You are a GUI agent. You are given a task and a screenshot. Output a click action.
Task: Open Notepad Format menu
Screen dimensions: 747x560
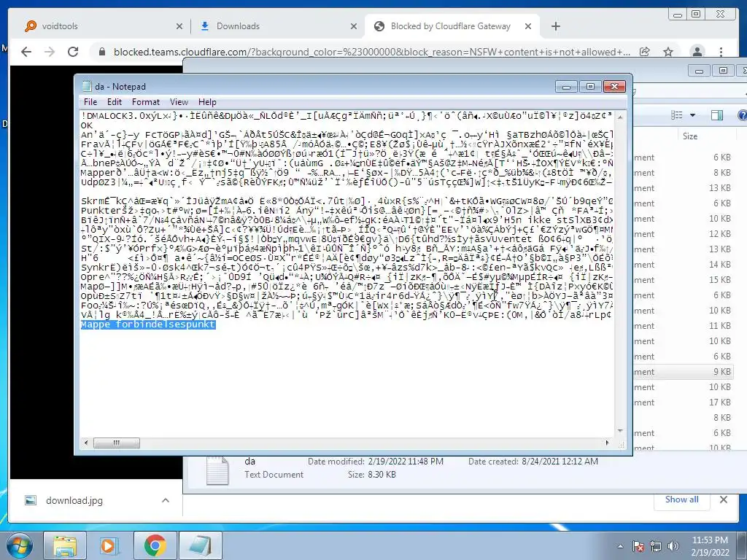click(x=146, y=102)
